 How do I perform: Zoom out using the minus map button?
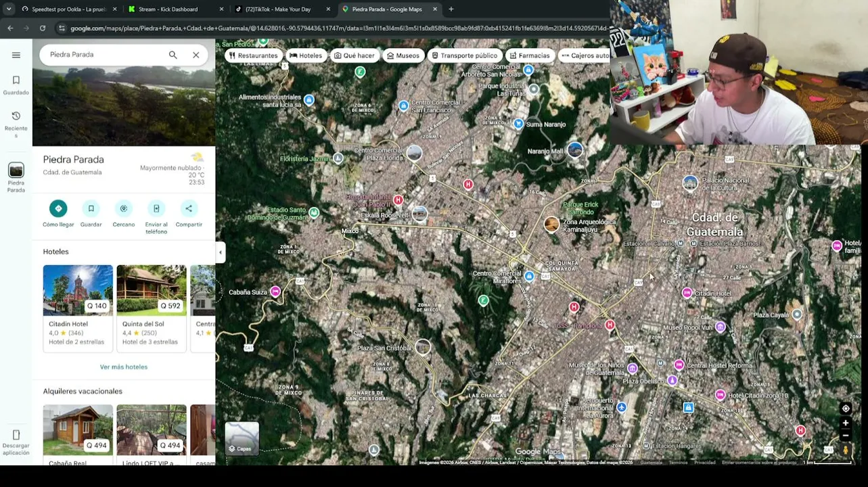pyautogui.click(x=846, y=436)
